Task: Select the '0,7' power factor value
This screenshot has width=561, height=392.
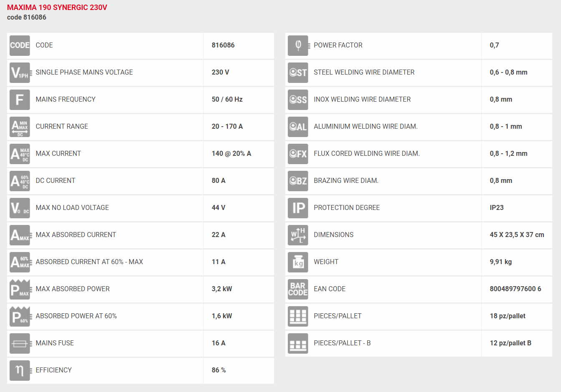Action: (x=494, y=45)
